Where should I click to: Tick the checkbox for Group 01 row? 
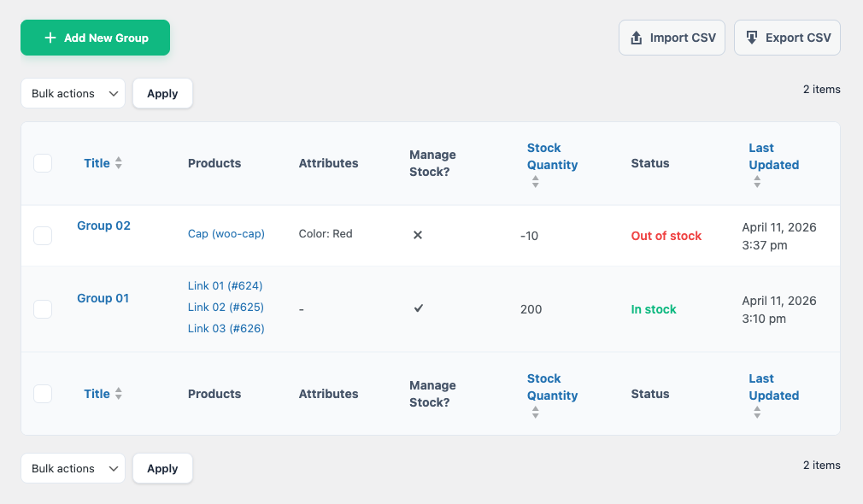coord(43,309)
